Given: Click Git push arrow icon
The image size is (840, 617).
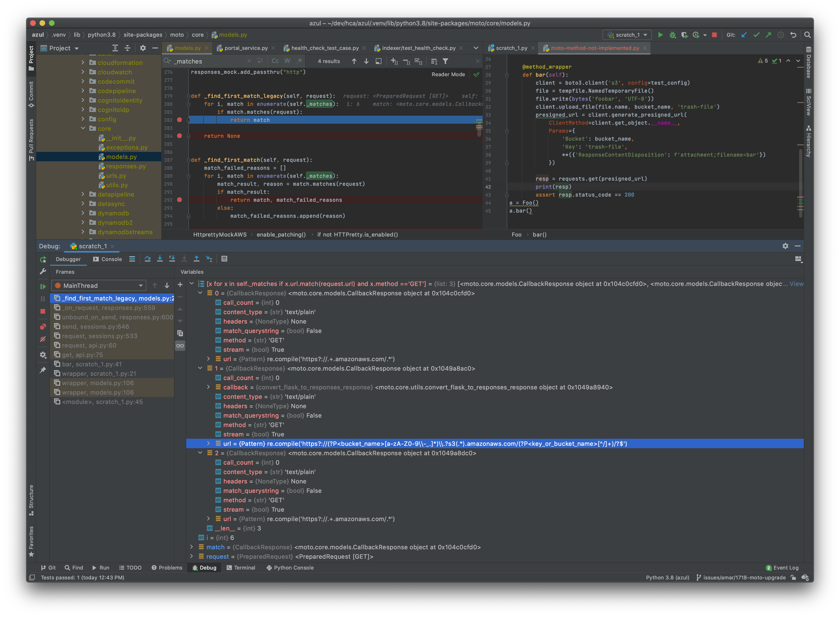Looking at the screenshot, I should tap(768, 35).
